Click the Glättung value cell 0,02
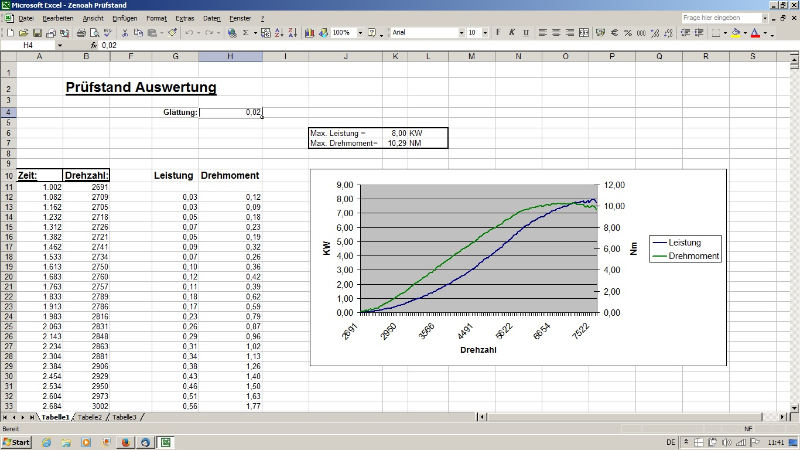 (x=230, y=113)
